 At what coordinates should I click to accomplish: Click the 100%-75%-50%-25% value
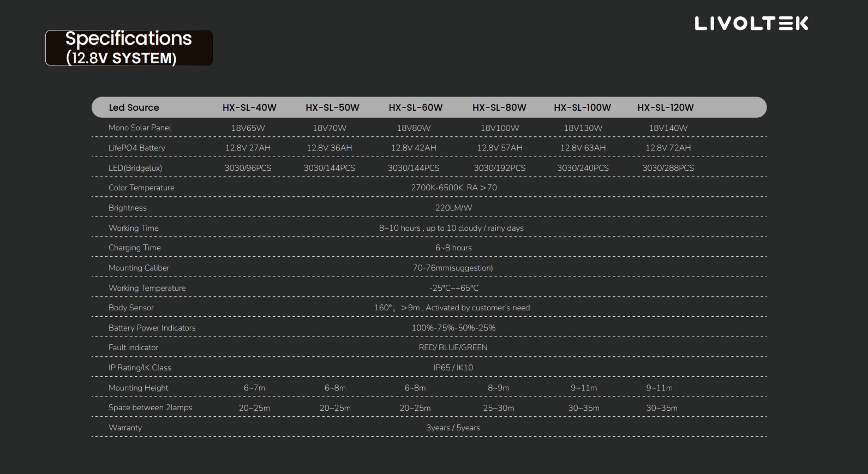[x=454, y=328]
